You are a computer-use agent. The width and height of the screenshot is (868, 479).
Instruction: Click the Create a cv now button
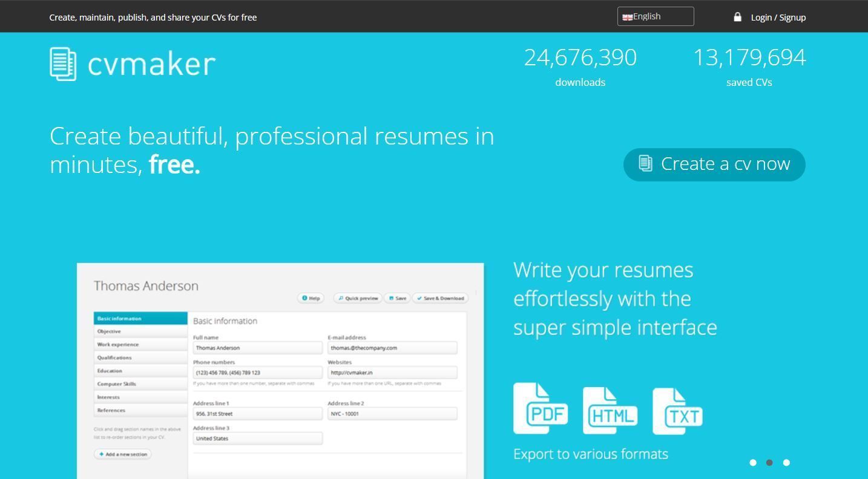pyautogui.click(x=714, y=165)
